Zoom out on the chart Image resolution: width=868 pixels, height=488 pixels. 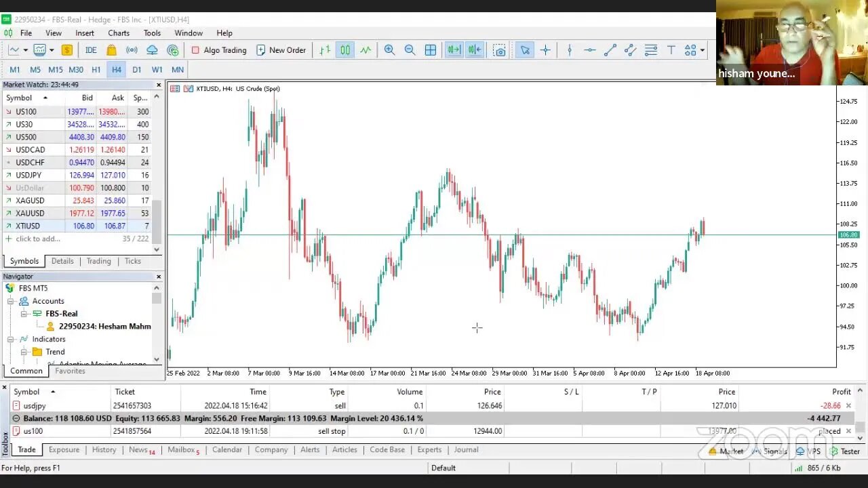click(x=410, y=50)
